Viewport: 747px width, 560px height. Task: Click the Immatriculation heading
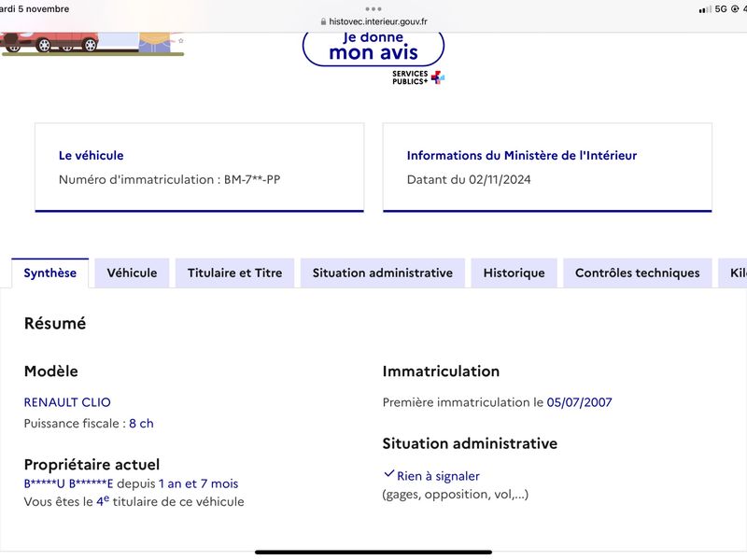click(441, 371)
